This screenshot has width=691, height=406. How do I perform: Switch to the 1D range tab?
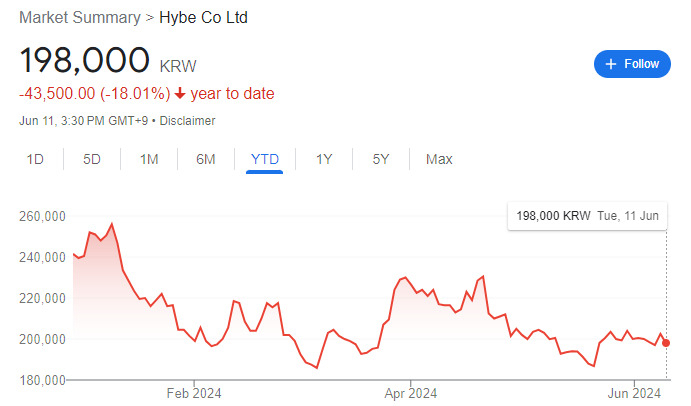(x=35, y=159)
